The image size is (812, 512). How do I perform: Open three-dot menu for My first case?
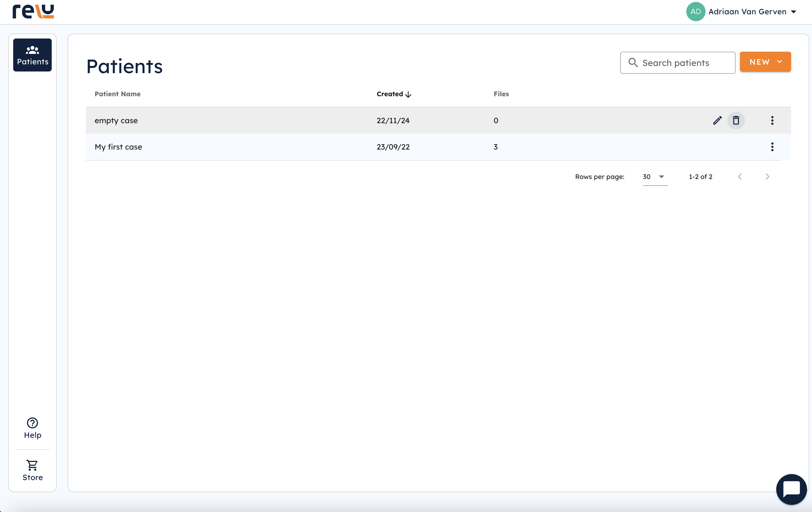(x=772, y=147)
